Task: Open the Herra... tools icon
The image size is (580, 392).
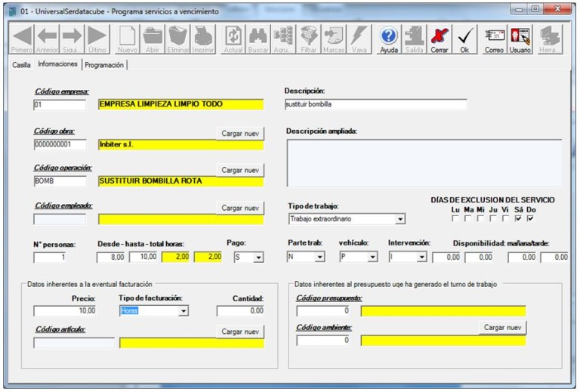Action: click(x=550, y=39)
